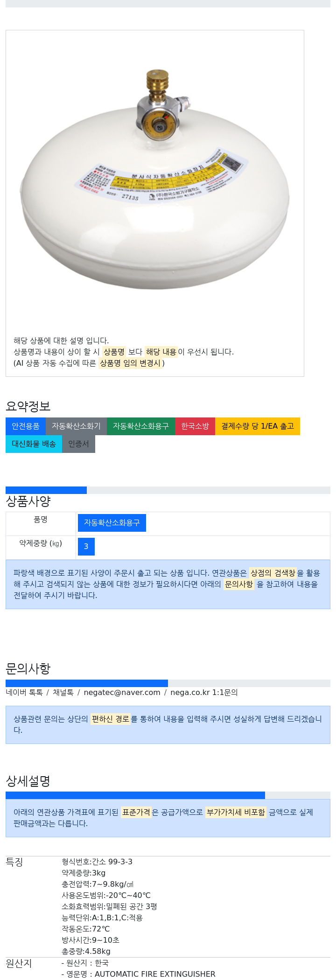Click the green 자동확산소화용구 summary tag
The height and width of the screenshot is (980, 336).
tap(141, 426)
